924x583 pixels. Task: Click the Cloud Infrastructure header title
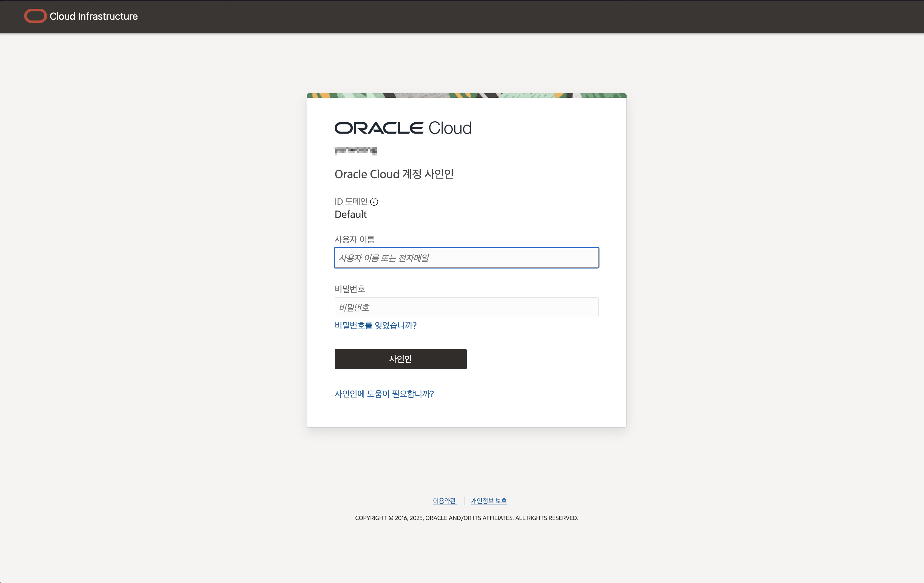[x=93, y=16]
